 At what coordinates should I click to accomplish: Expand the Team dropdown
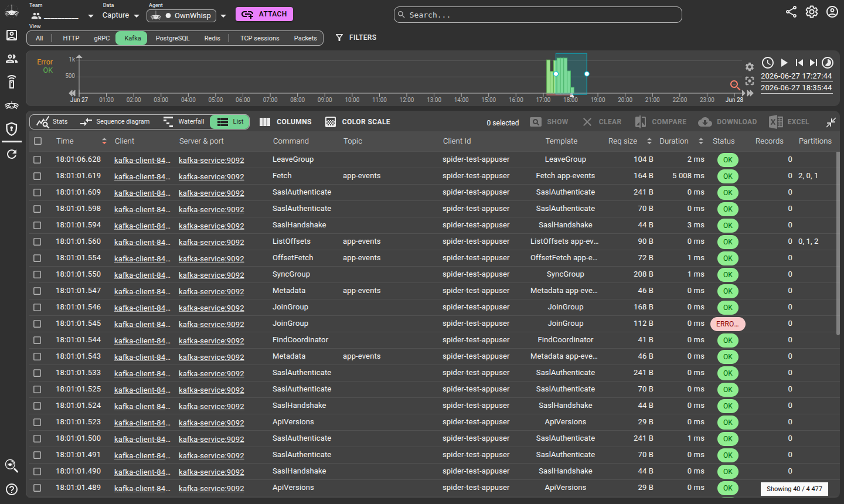[91, 16]
